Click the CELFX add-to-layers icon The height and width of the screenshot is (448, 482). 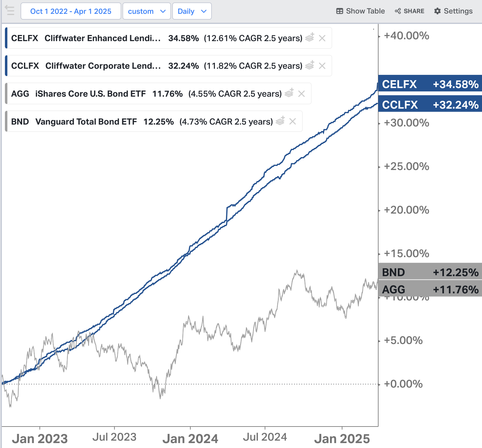click(x=310, y=37)
